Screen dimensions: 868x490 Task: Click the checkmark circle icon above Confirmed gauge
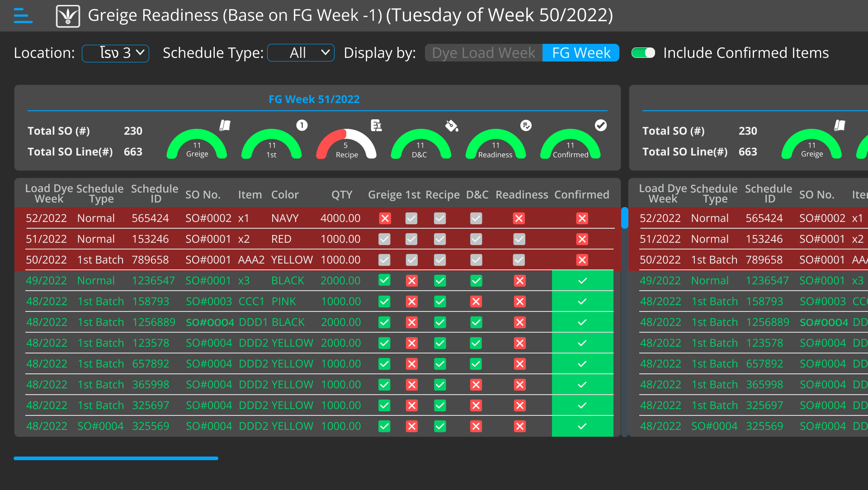[600, 125]
